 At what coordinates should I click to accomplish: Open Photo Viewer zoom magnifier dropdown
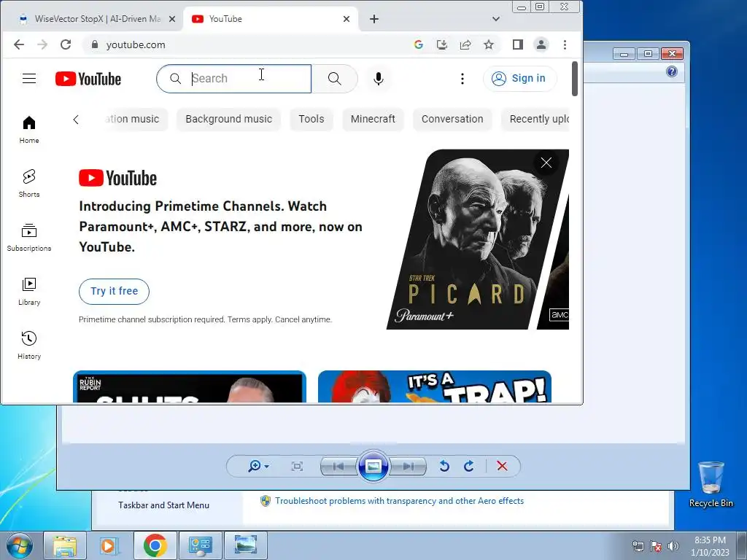[258, 466]
